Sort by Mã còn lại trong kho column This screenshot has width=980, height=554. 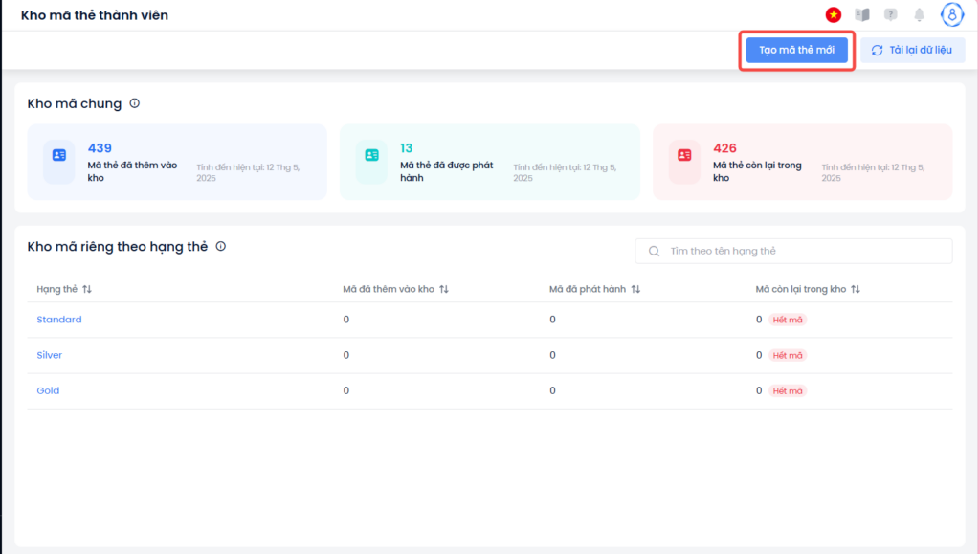(856, 289)
